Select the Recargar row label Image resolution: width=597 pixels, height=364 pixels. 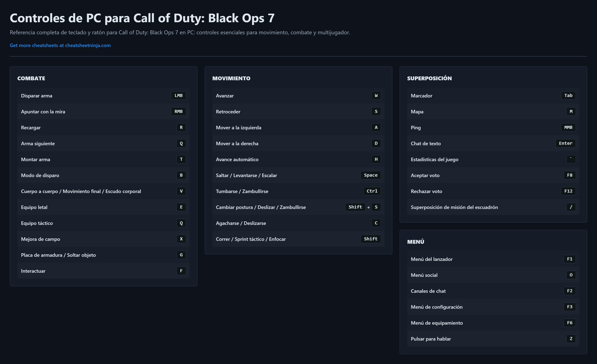[31, 128]
